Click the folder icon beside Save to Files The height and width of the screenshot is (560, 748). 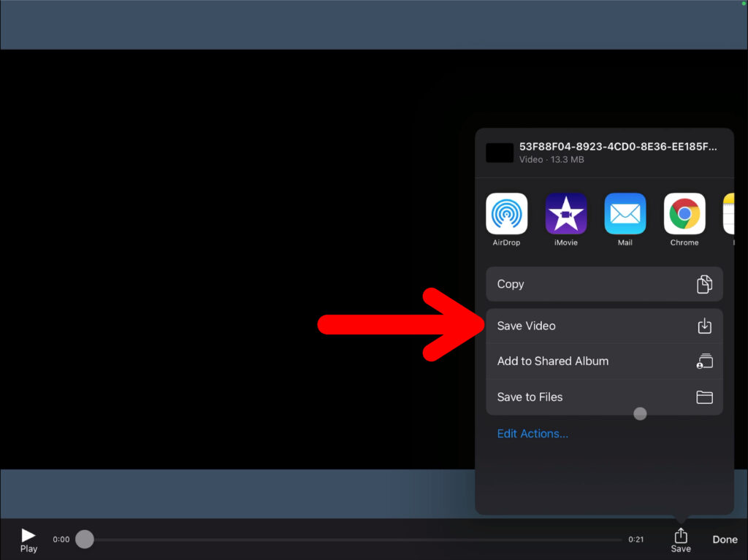tap(704, 397)
